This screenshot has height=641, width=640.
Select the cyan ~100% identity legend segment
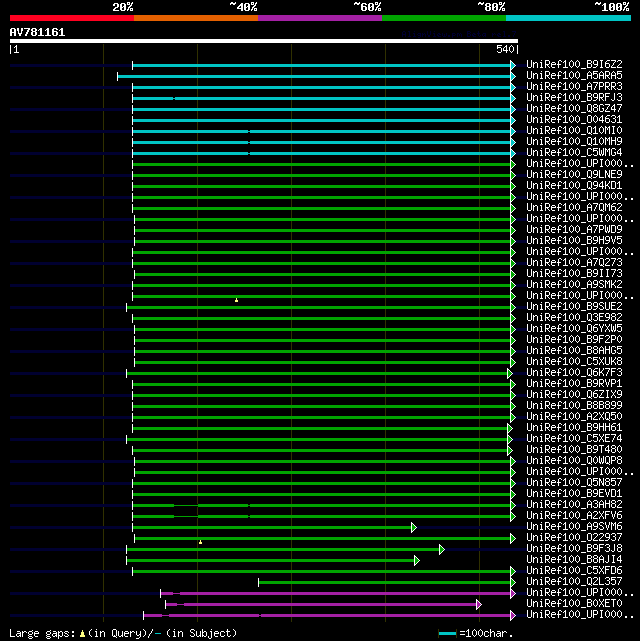click(x=568, y=18)
